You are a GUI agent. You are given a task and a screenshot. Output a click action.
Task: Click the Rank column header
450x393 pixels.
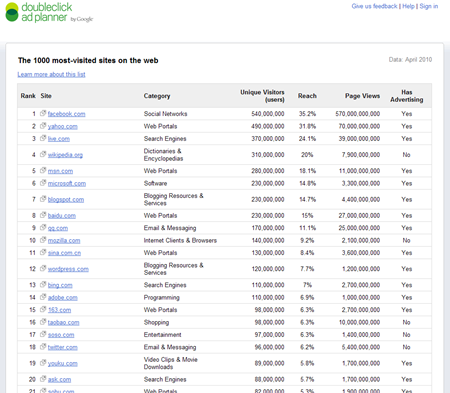[x=28, y=96]
